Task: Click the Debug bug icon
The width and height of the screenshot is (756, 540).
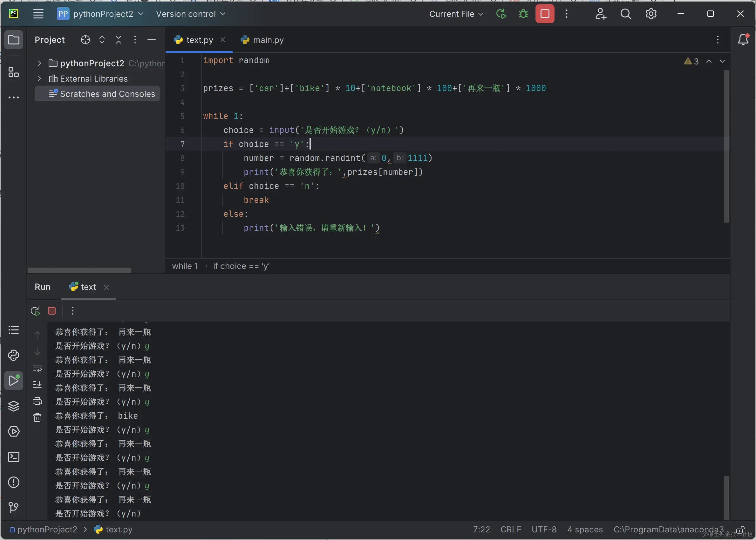Action: coord(523,14)
